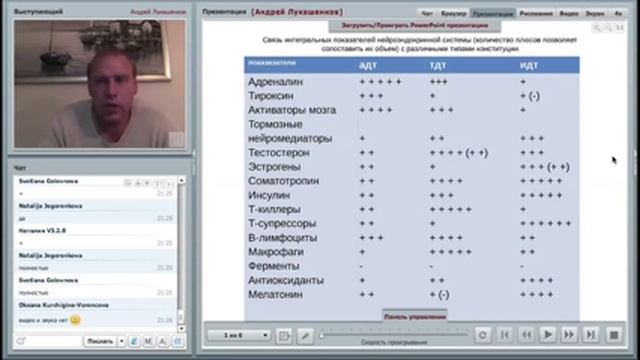
Task: Click the 1:1 scale icon above the slide
Action: tap(620, 28)
